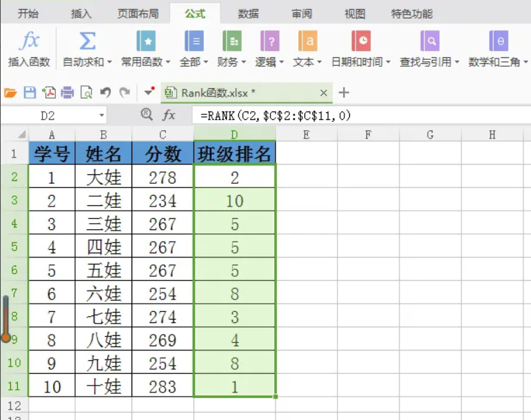The image size is (531, 420).
Task: Click the cell containing 大娃
Action: pos(103,177)
